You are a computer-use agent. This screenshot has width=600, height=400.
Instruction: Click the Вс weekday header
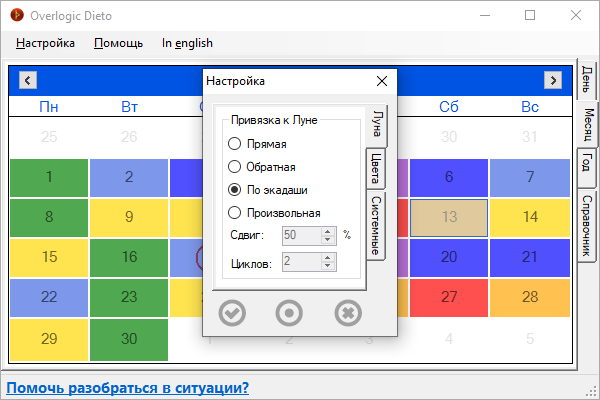tap(530, 107)
